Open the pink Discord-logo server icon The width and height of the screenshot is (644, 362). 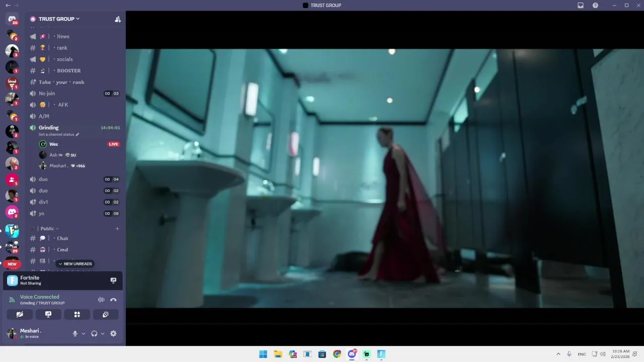coord(12,212)
